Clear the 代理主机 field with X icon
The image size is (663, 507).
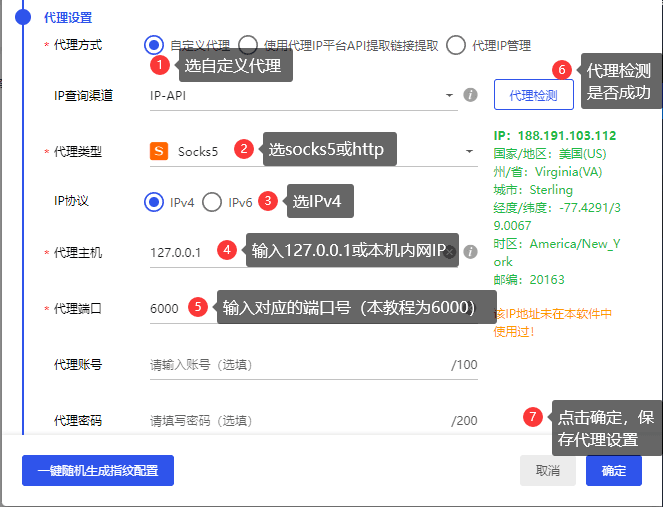click(450, 253)
